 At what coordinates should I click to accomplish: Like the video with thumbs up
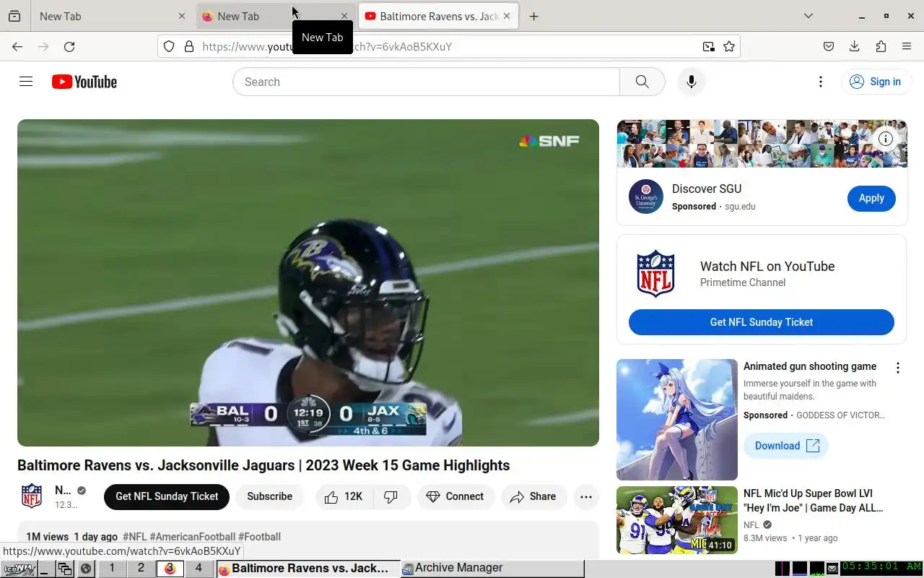click(x=344, y=496)
